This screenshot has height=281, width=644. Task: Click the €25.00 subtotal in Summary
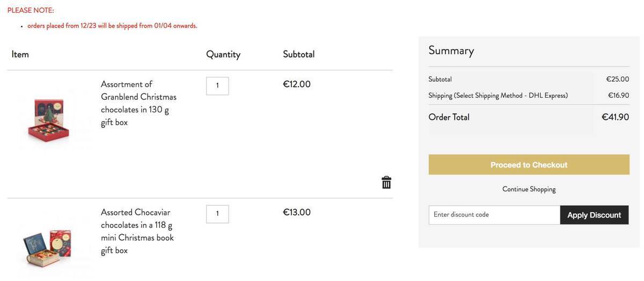618,80
